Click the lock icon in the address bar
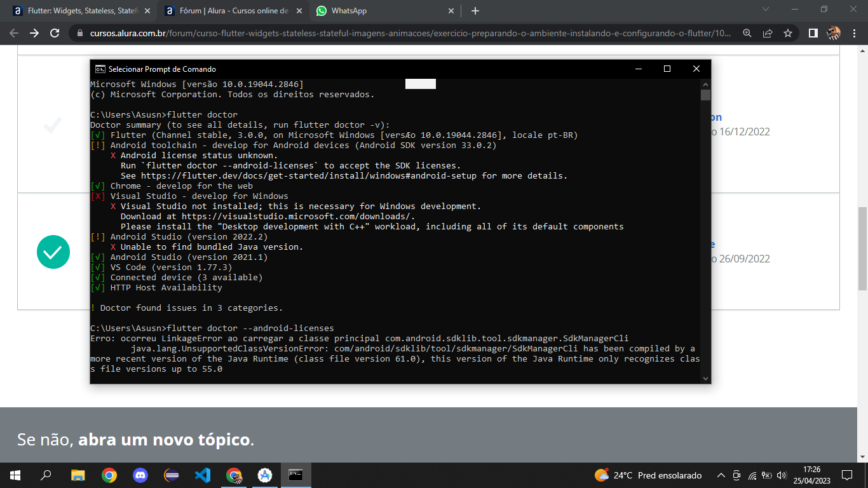868x488 pixels. (x=79, y=33)
